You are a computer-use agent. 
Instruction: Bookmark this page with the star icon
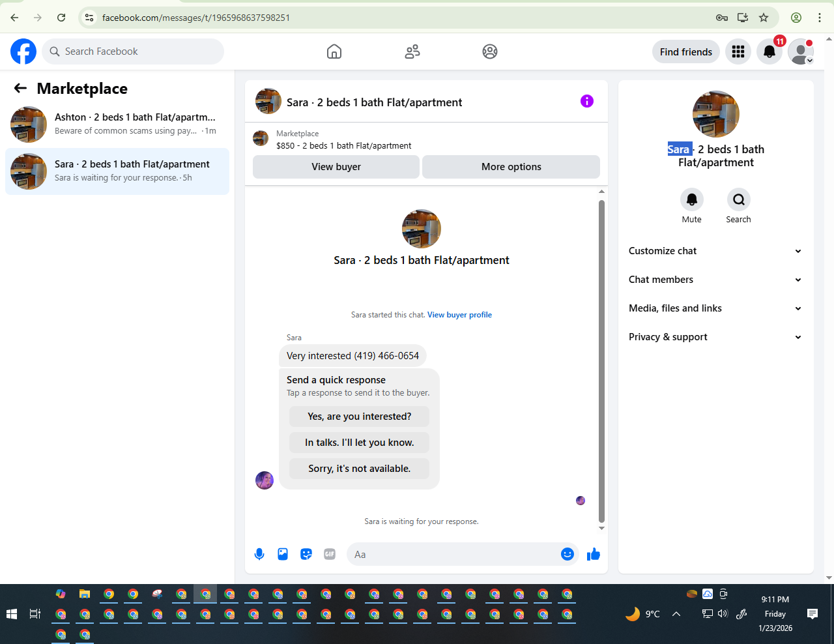(764, 18)
